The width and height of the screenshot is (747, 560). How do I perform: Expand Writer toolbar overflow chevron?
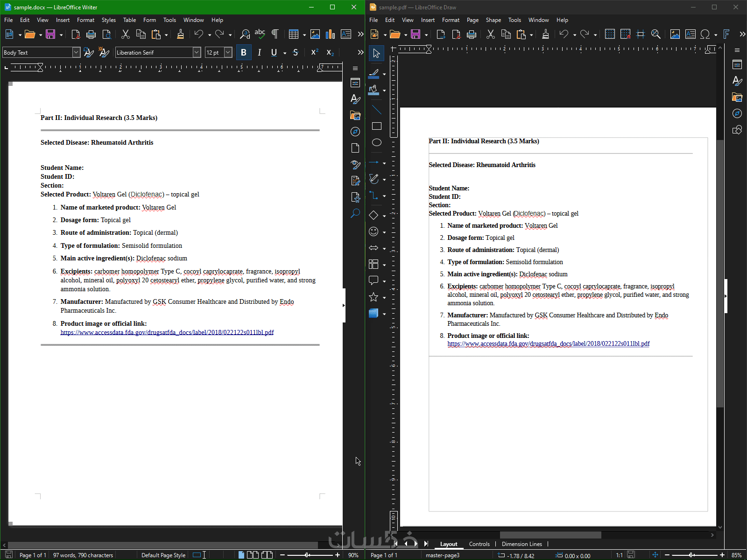click(360, 34)
